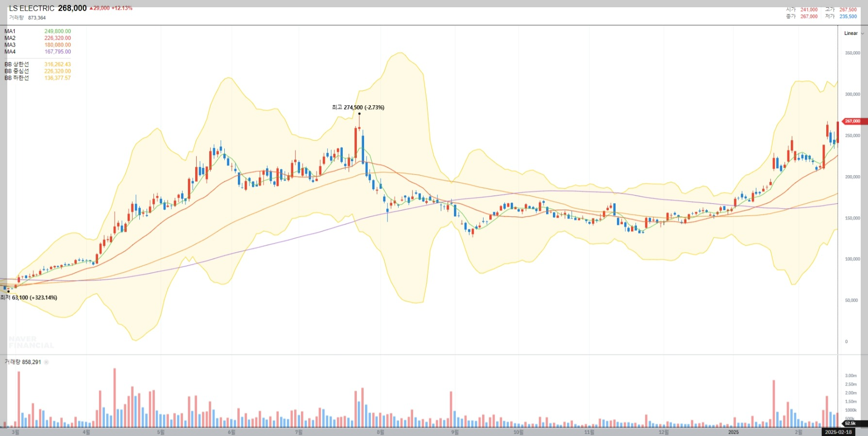Image resolution: width=868 pixels, height=436 pixels.
Task: Click the 268,000 current price in header
Action: (72, 8)
